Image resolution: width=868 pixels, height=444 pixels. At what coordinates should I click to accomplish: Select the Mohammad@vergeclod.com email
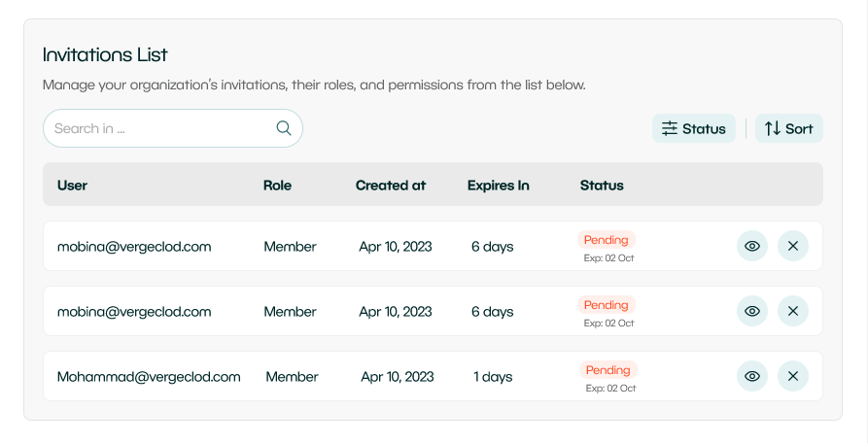point(149,377)
